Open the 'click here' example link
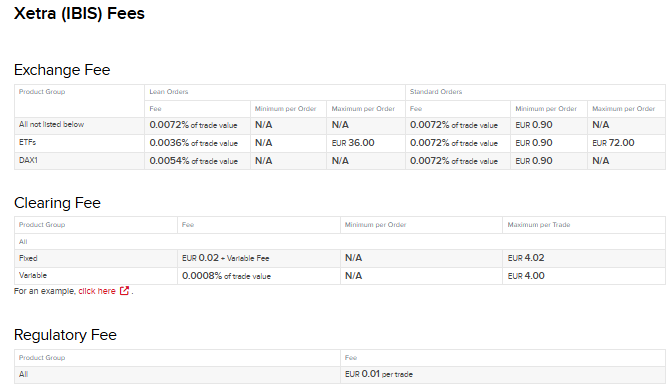 point(97,291)
